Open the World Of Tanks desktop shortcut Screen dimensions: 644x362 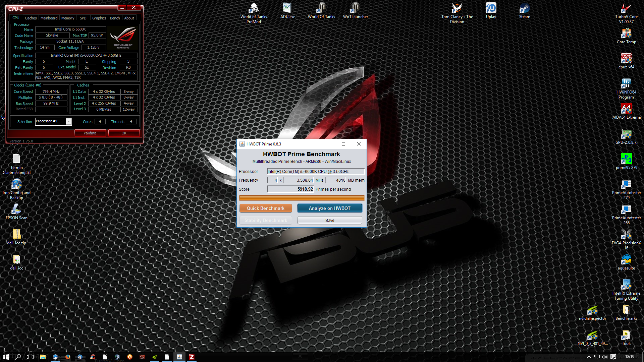(321, 11)
